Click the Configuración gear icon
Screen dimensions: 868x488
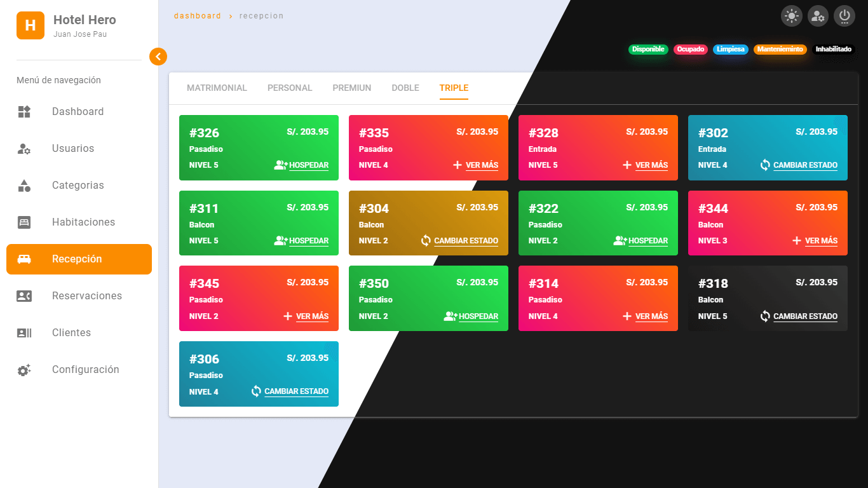[x=24, y=370]
